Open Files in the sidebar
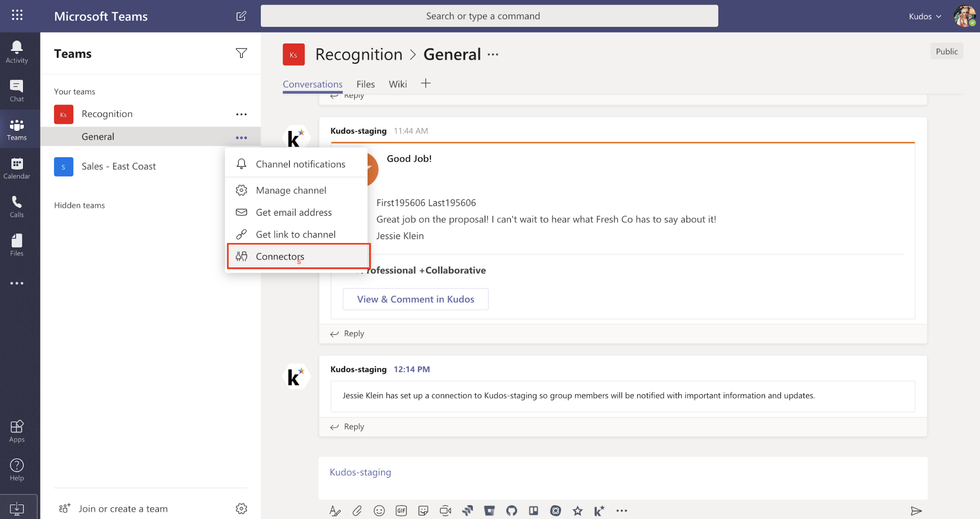 click(17, 245)
